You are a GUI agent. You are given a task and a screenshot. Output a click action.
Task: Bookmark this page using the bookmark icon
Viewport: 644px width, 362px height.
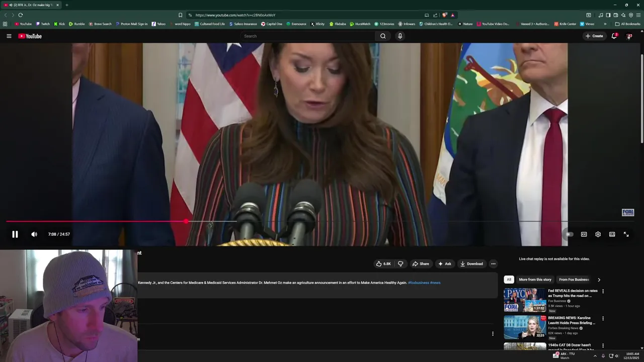click(x=180, y=15)
